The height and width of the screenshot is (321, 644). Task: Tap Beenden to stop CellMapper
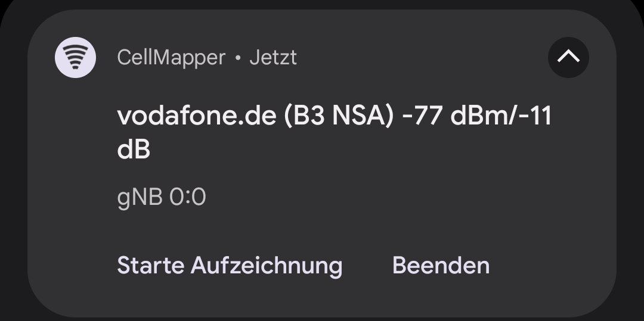click(x=441, y=265)
